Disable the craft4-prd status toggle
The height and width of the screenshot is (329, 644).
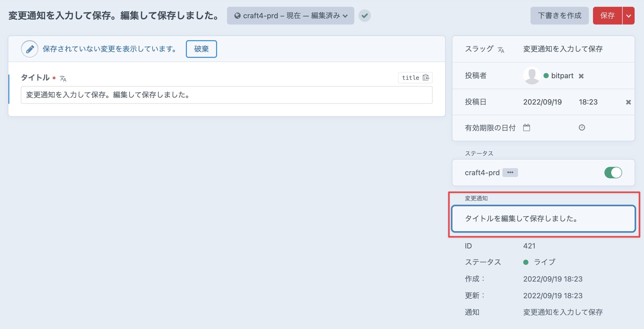point(614,172)
